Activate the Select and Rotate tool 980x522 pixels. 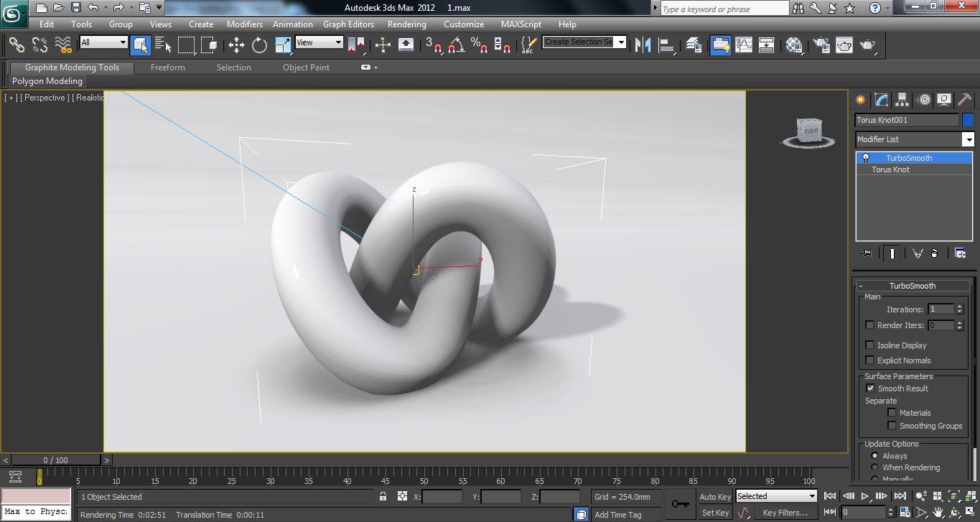[x=258, y=45]
